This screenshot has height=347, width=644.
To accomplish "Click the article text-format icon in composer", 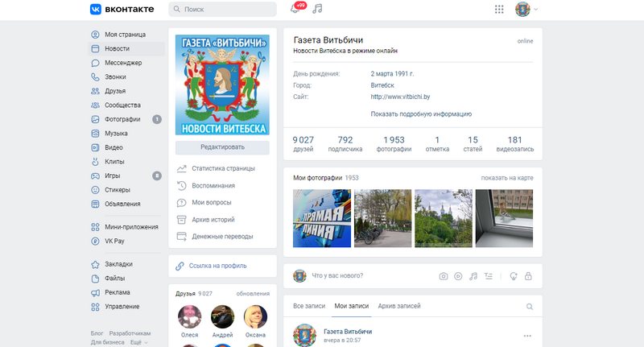I will point(489,276).
